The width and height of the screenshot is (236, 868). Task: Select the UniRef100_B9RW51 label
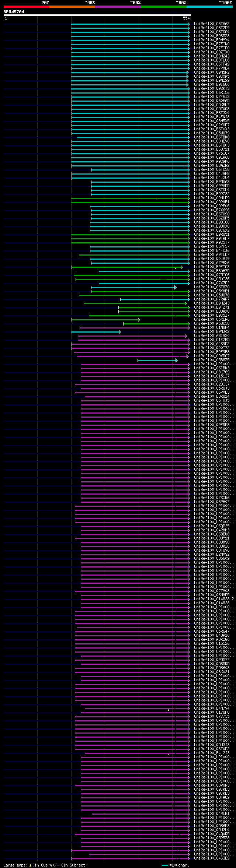click(x=212, y=235)
